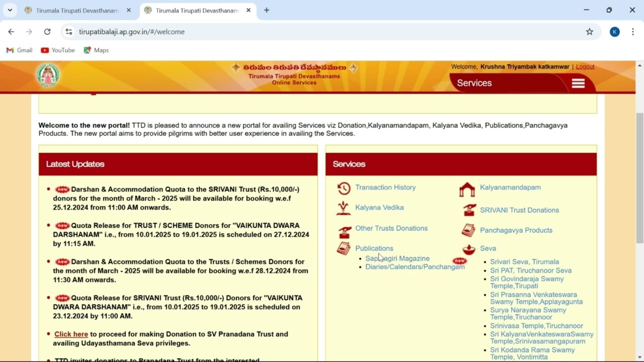Screen dimensions: 644x362
Task: Open the Services hamburger menu icon
Action: [x=578, y=83]
